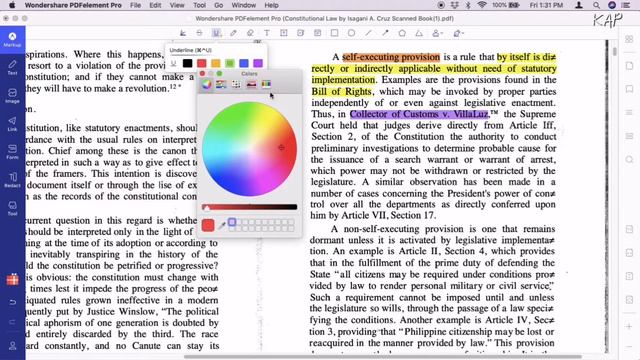
Task: Open Notification Center in menu bar
Action: 625,5
